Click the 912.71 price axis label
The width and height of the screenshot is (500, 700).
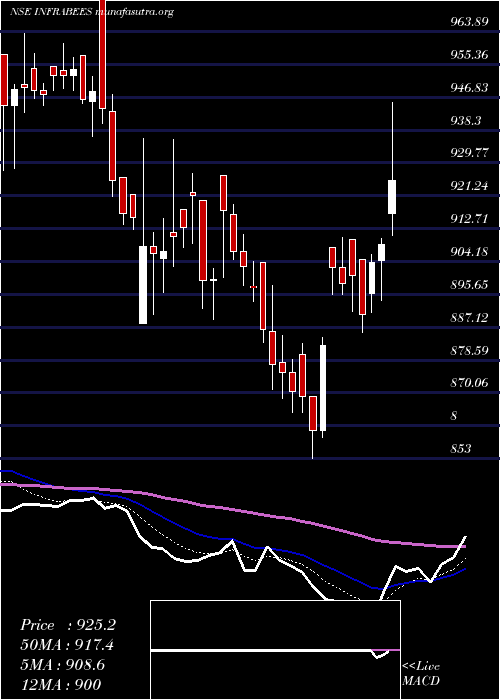[468, 219]
